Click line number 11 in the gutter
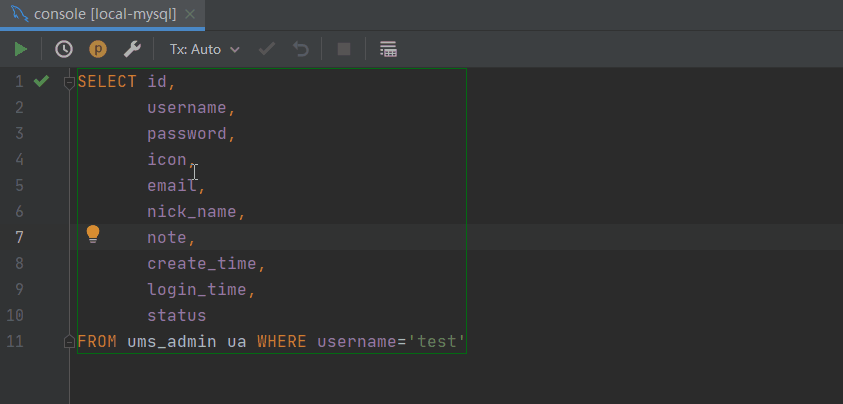This screenshot has height=404, width=843. pyautogui.click(x=15, y=342)
